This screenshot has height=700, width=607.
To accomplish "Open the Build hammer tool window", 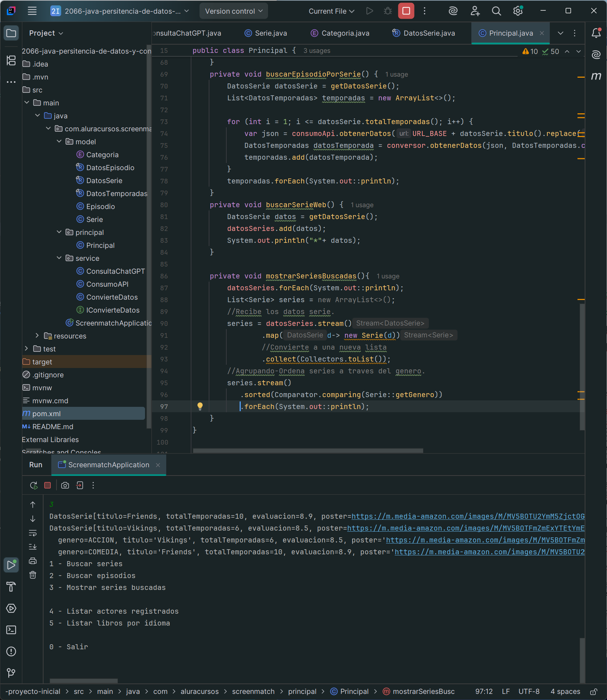I will click(11, 587).
